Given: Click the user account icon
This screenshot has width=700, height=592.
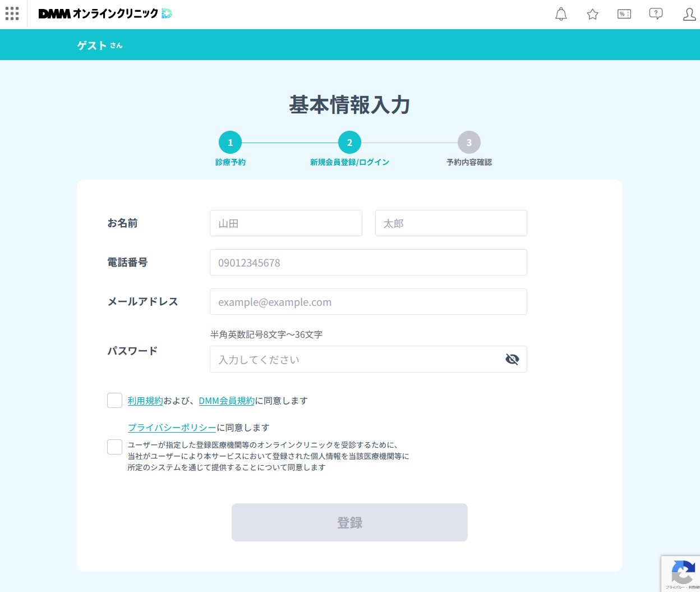Looking at the screenshot, I should [x=689, y=14].
